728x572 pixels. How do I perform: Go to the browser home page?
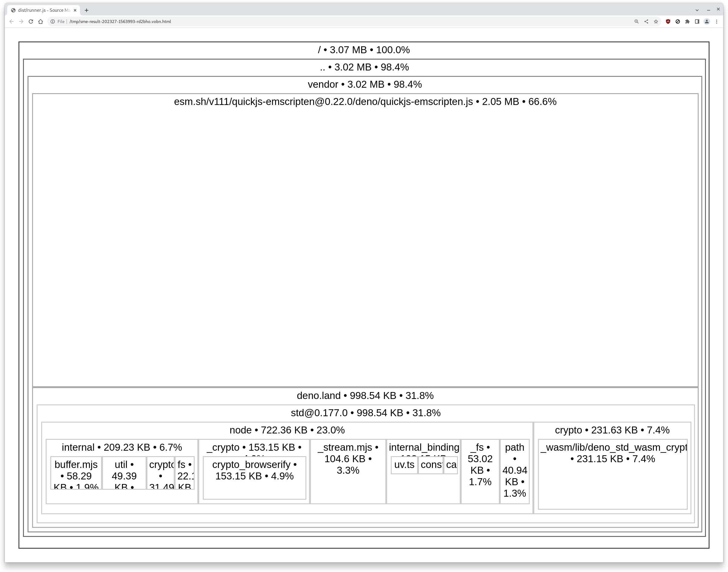point(41,21)
